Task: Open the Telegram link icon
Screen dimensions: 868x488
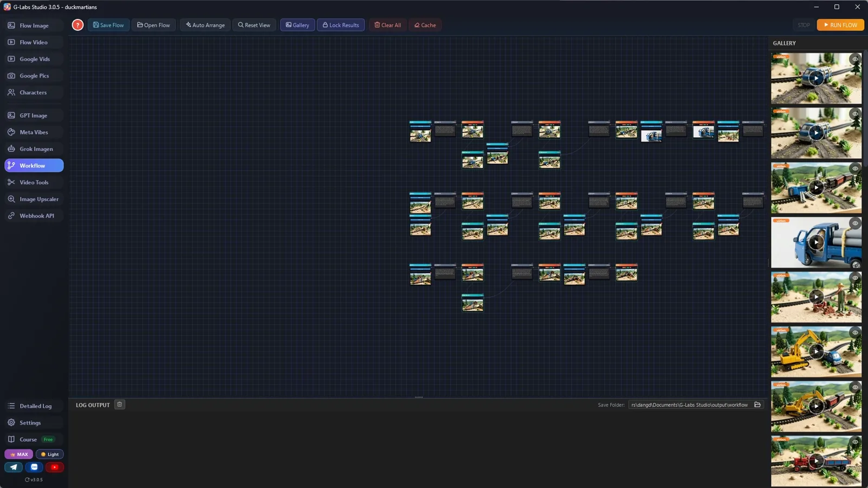Action: (14, 467)
